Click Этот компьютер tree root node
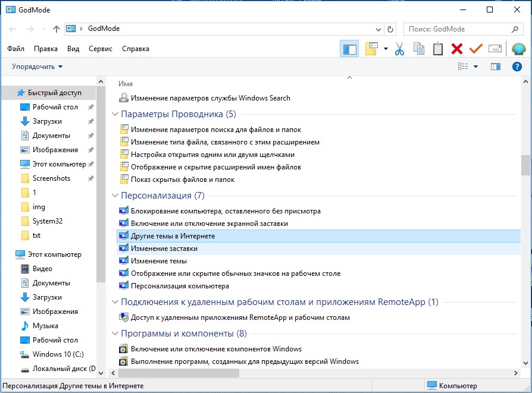Viewport: 532px width, 393px height. (x=54, y=254)
